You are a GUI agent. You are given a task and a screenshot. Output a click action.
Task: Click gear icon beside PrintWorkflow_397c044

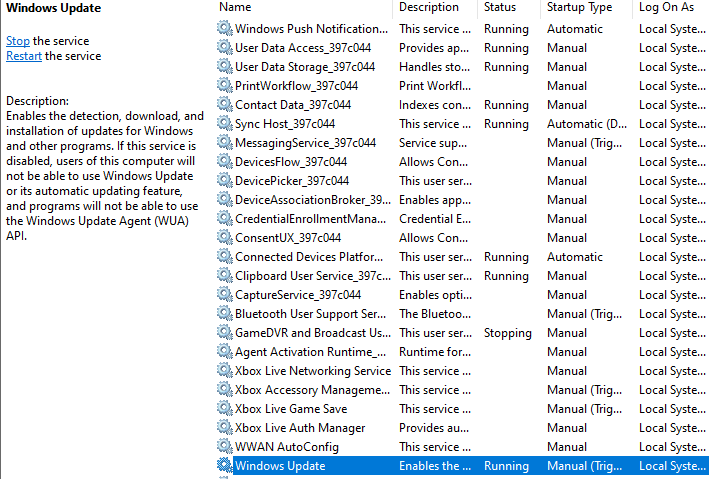(224, 85)
